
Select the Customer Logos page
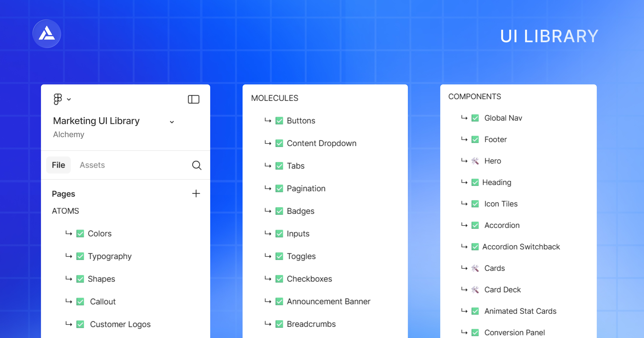point(120,324)
